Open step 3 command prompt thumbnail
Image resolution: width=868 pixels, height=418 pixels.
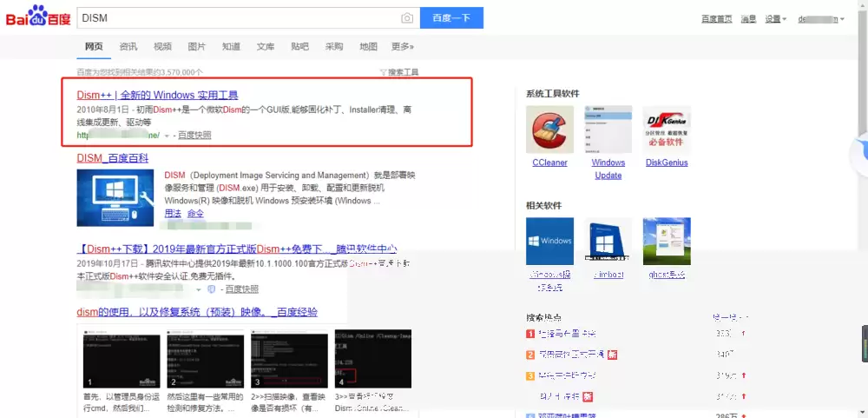click(x=289, y=359)
